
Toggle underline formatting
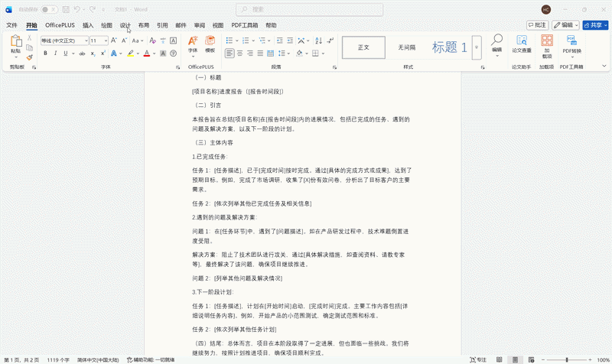(x=65, y=54)
